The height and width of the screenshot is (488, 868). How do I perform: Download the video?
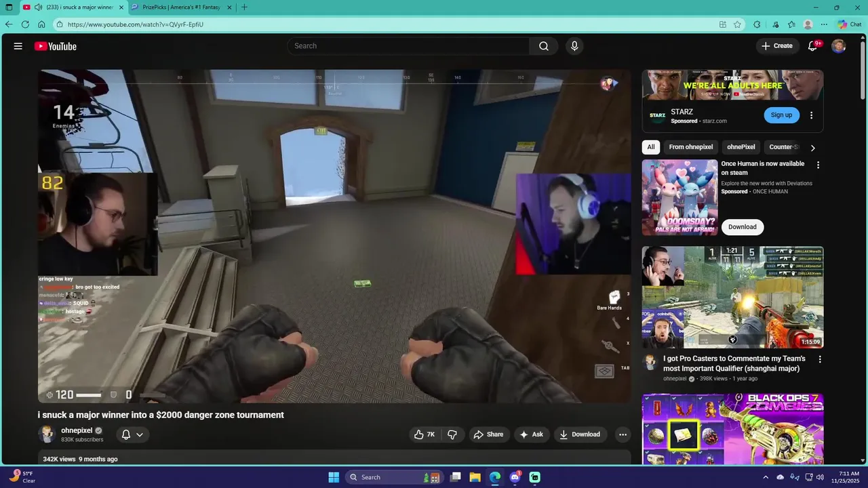580,434
